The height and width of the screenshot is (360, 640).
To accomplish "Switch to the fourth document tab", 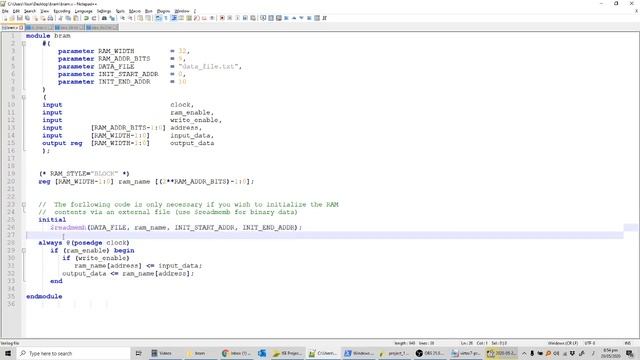I will point(102,27).
